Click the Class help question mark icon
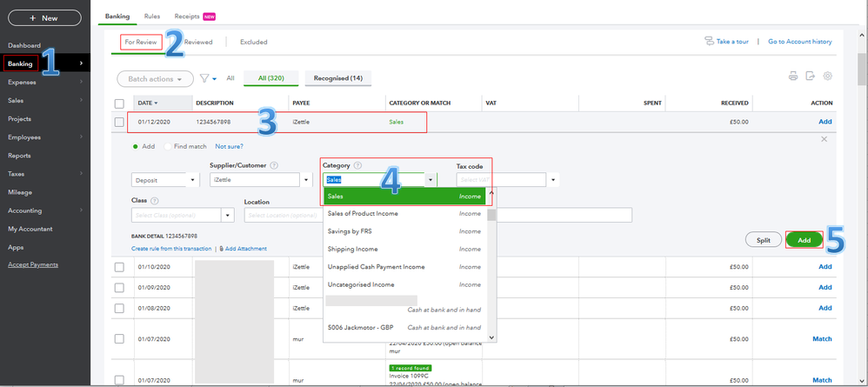 pyautogui.click(x=155, y=202)
